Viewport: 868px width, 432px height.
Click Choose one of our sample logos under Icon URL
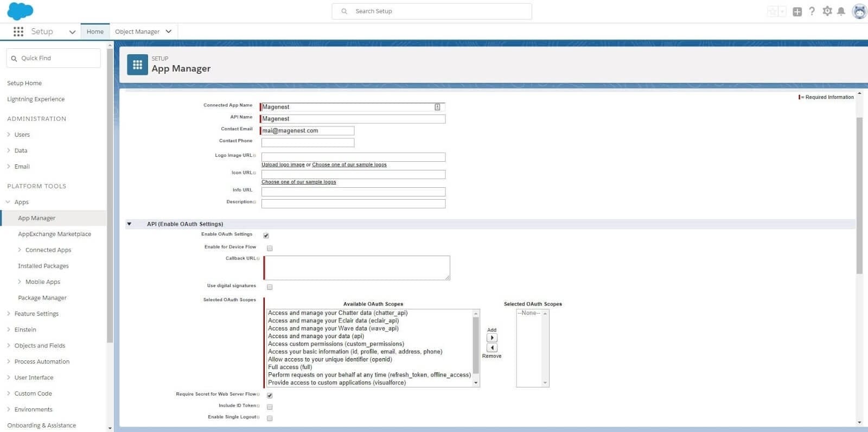299,182
